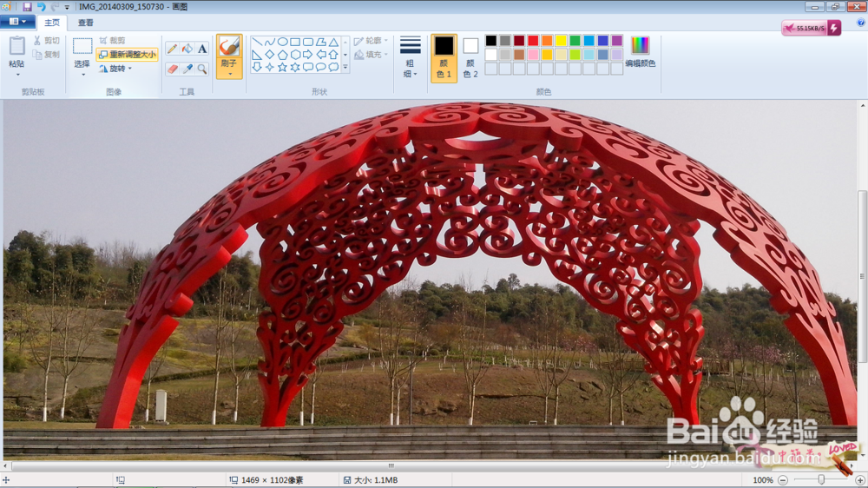Screen dimensions: 868x488
Task: Activate the 颜色 2 background color box
Action: pos(470,57)
